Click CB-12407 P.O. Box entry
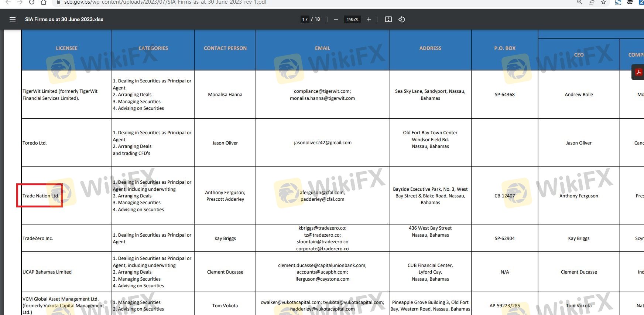 [504, 196]
